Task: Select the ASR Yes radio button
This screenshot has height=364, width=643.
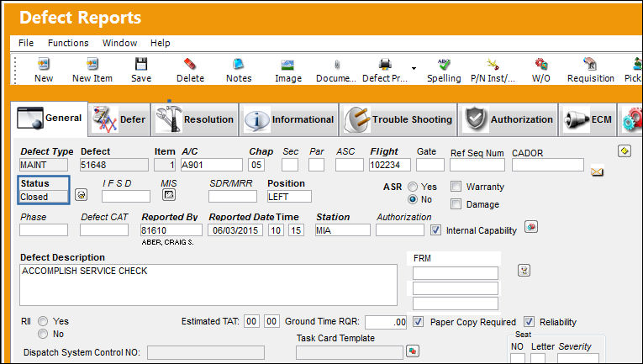Action: pos(413,187)
